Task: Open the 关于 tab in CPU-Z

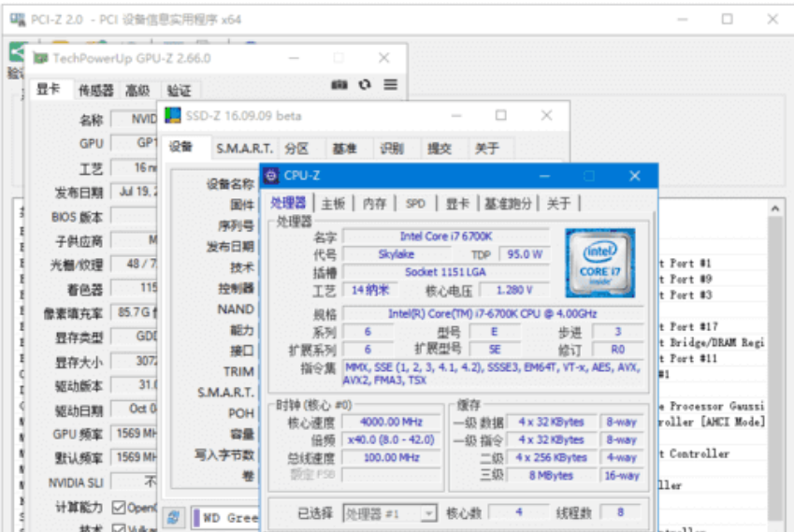Action: click(559, 204)
